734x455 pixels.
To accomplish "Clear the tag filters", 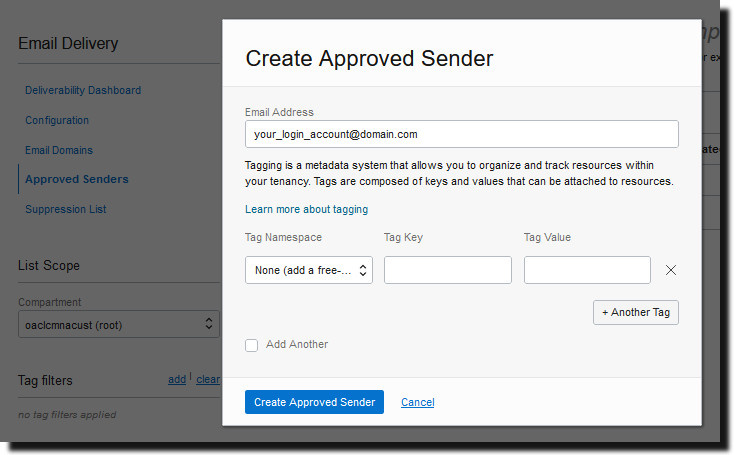I will [208, 379].
